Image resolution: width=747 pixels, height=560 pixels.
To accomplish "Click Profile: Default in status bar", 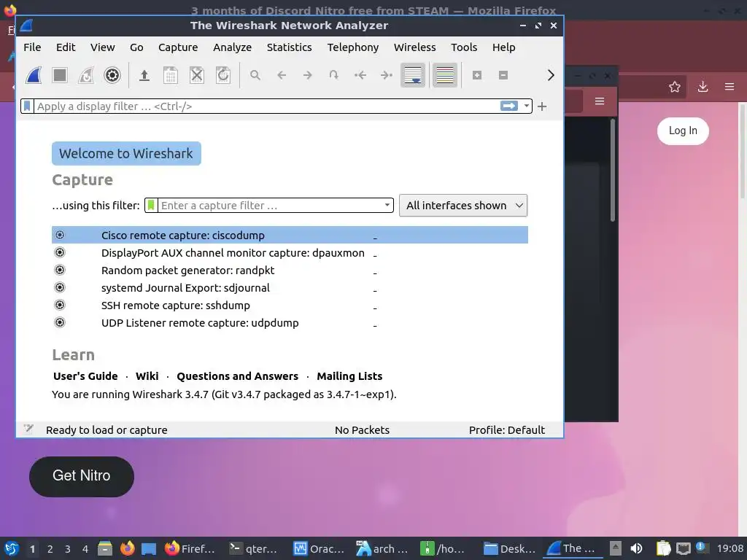I will click(x=506, y=430).
